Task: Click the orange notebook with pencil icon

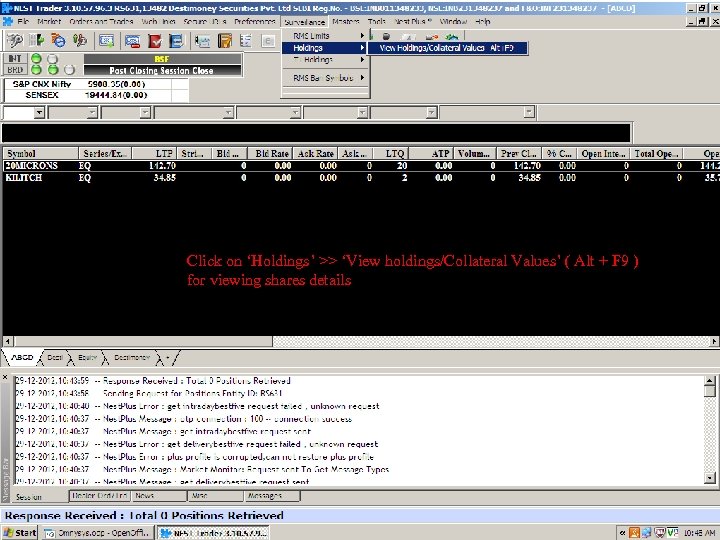Action: [x=225, y=41]
